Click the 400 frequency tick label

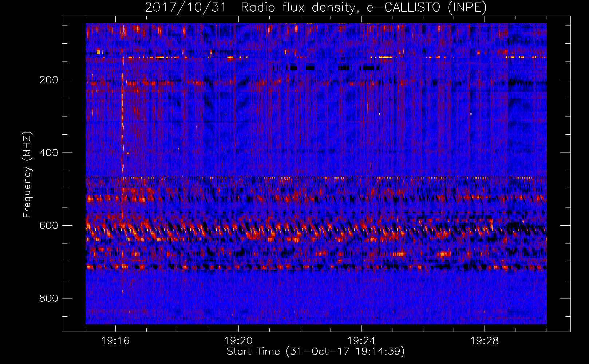[49, 153]
